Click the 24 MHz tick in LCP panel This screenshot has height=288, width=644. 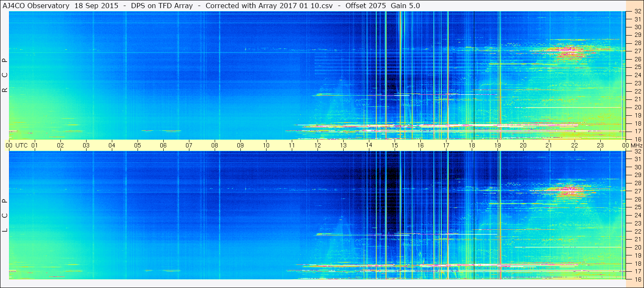coord(638,215)
